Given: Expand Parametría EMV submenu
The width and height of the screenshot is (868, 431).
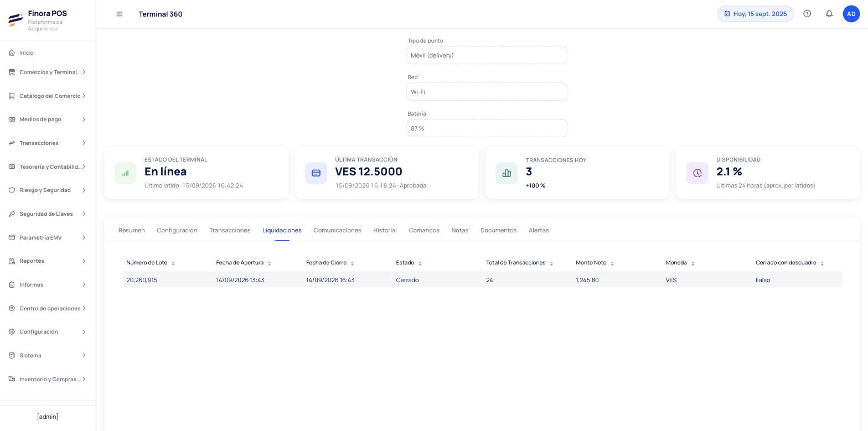Looking at the screenshot, I should [x=48, y=237].
